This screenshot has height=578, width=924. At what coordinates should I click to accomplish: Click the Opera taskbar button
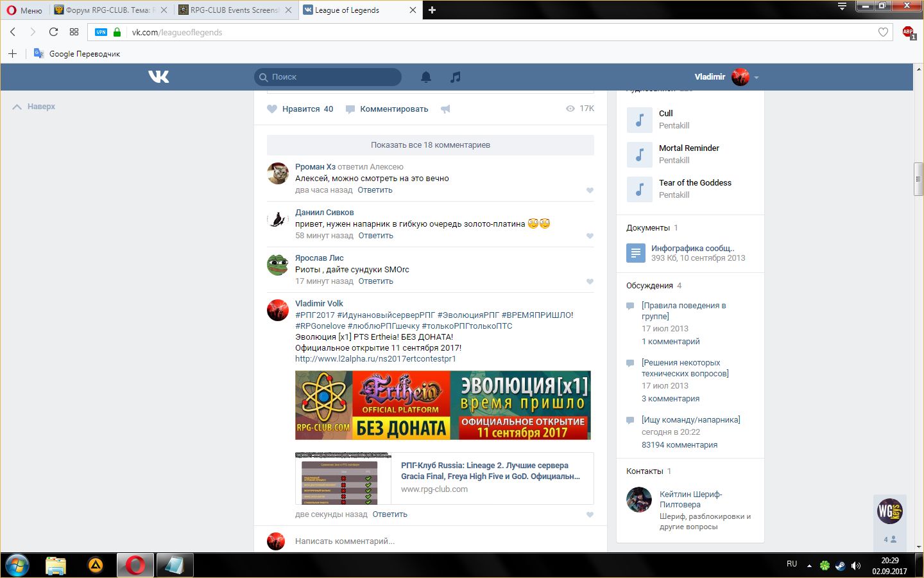click(135, 565)
